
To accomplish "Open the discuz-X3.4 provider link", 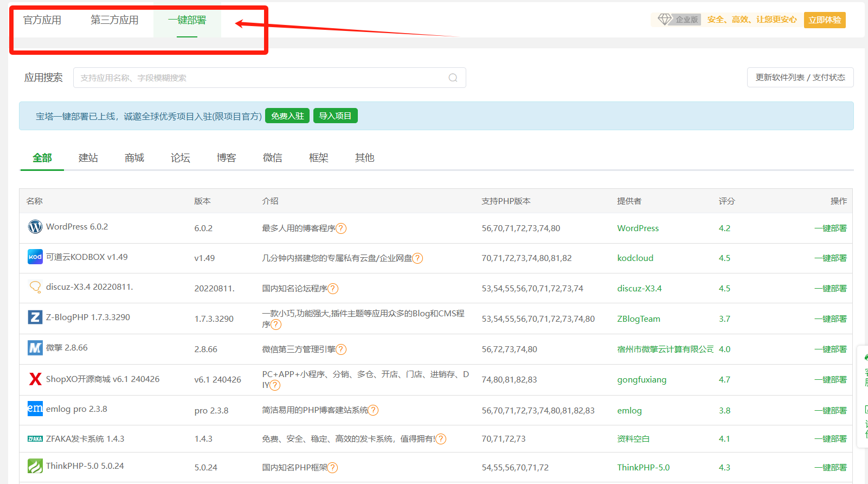I will click(640, 289).
